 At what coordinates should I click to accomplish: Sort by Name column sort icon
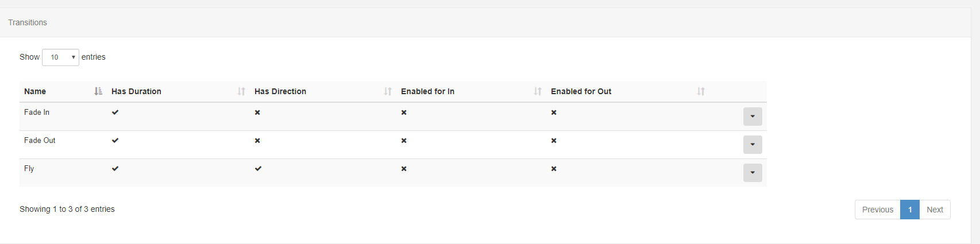(98, 91)
